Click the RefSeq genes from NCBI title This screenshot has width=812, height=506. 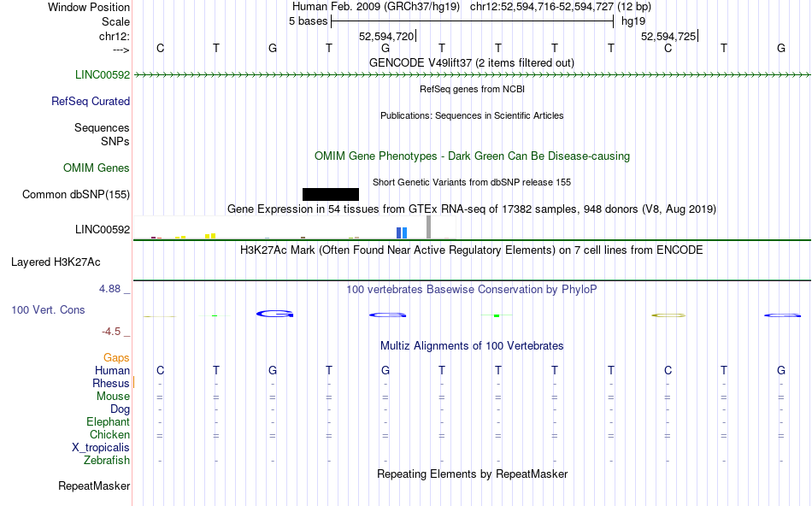472,89
